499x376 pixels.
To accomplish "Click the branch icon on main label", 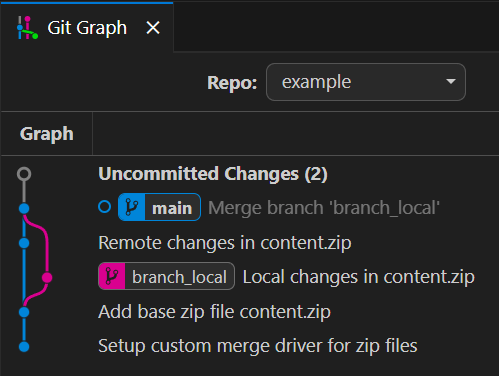I will tap(132, 207).
